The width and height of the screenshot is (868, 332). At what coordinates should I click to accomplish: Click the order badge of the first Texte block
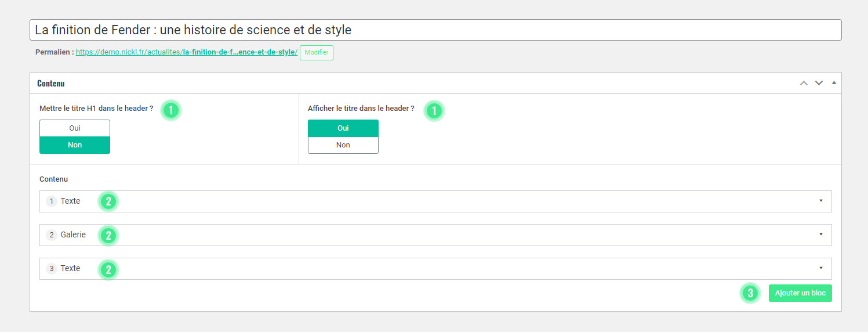(x=52, y=201)
